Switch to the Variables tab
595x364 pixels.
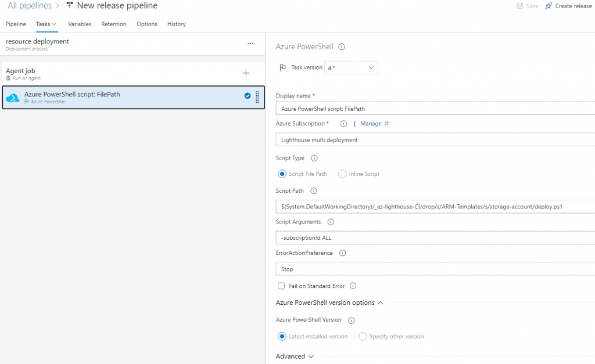coord(80,24)
